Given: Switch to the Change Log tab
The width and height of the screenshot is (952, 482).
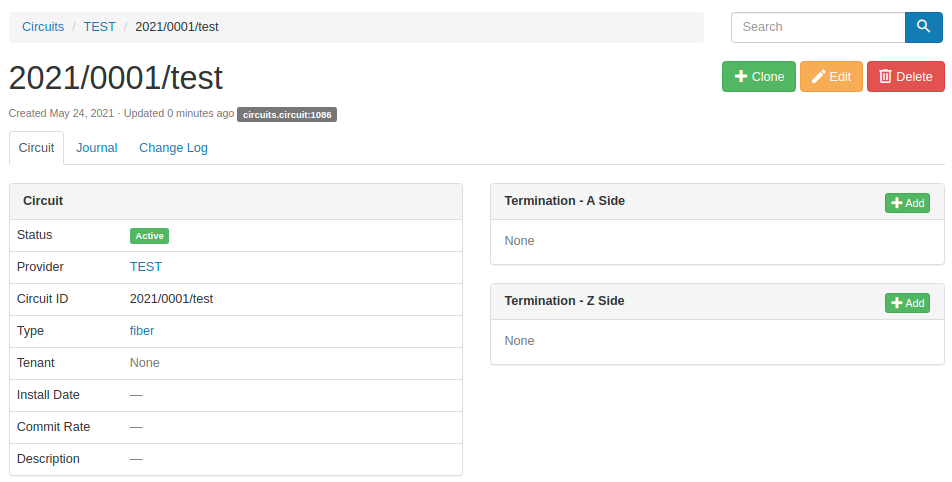Looking at the screenshot, I should coord(173,148).
